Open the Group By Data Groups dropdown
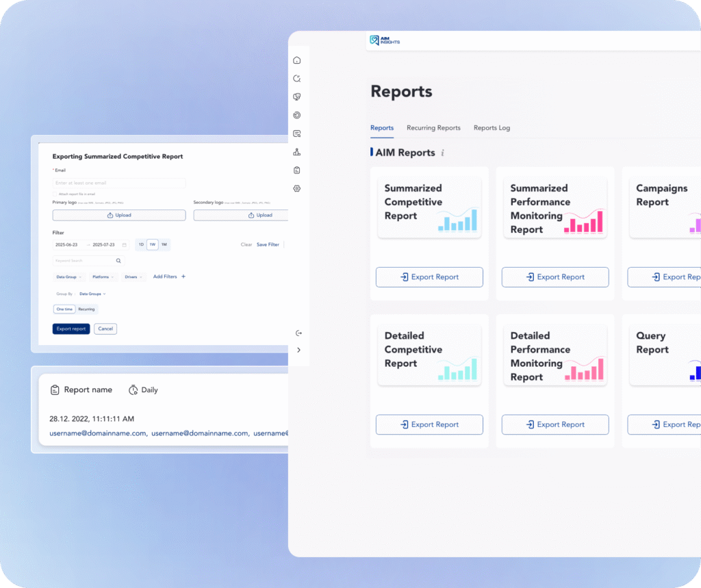The image size is (701, 588). pyautogui.click(x=92, y=294)
